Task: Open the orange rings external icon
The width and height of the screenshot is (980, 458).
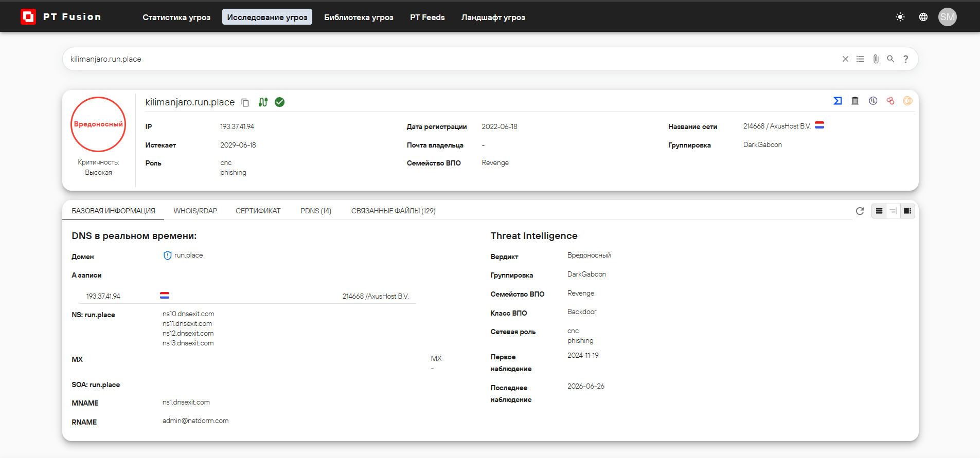Action: [908, 101]
